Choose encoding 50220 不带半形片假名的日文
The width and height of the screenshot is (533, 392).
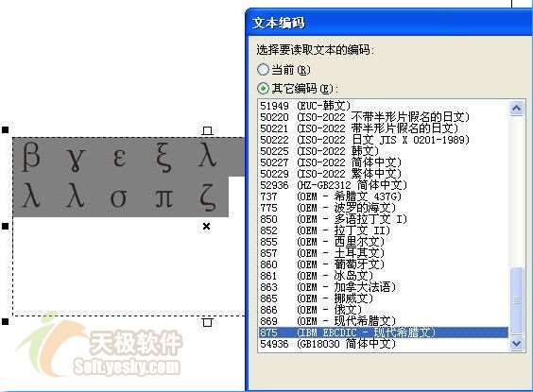[383, 117]
